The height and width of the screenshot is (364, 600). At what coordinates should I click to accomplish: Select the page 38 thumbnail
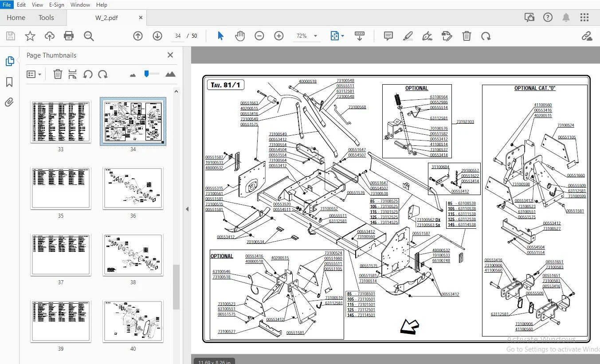coord(133,254)
